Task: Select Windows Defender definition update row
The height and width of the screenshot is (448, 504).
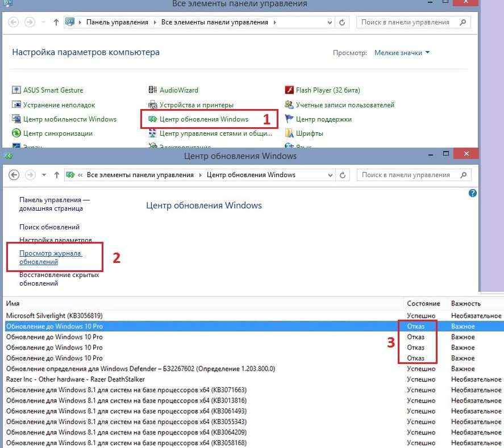Action: (253, 369)
